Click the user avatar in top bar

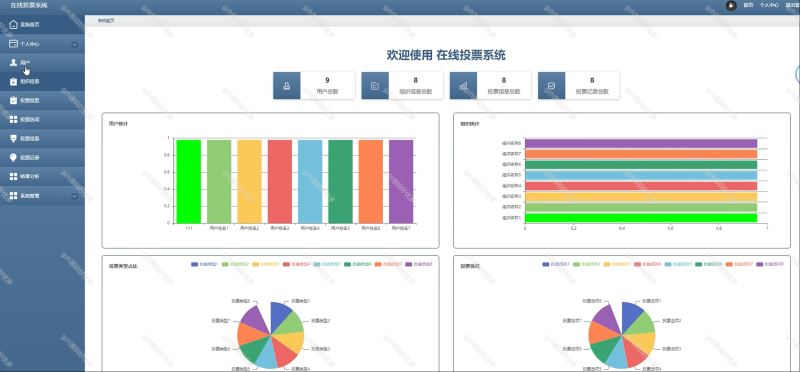click(x=731, y=5)
